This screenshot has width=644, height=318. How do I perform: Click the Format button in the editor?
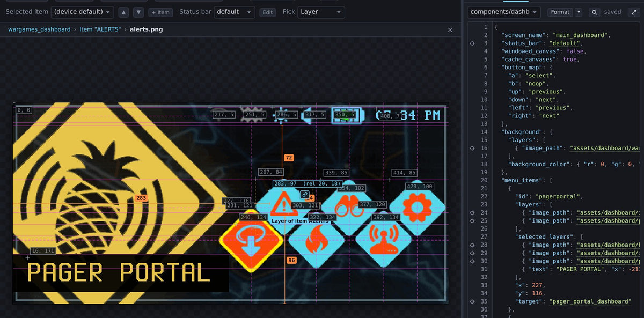pos(560,12)
